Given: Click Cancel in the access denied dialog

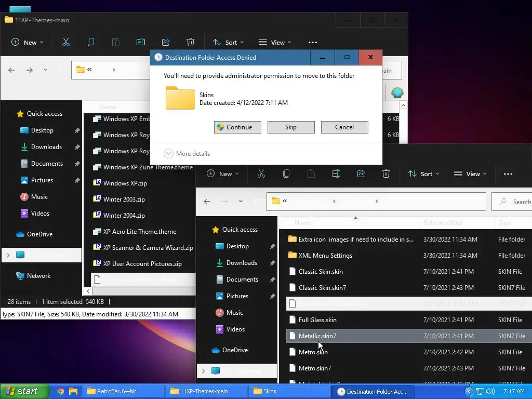Looking at the screenshot, I should (344, 127).
